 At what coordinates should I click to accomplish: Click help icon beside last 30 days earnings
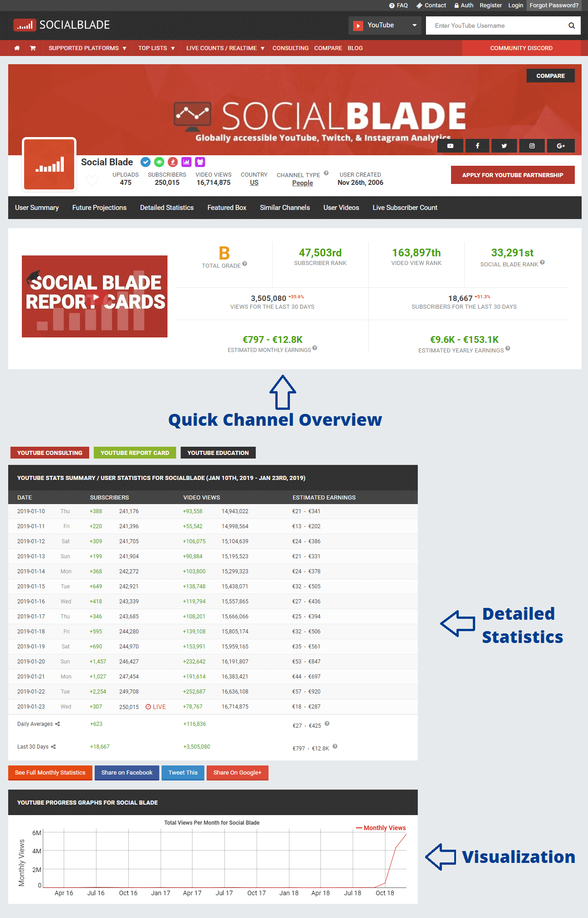[335, 746]
